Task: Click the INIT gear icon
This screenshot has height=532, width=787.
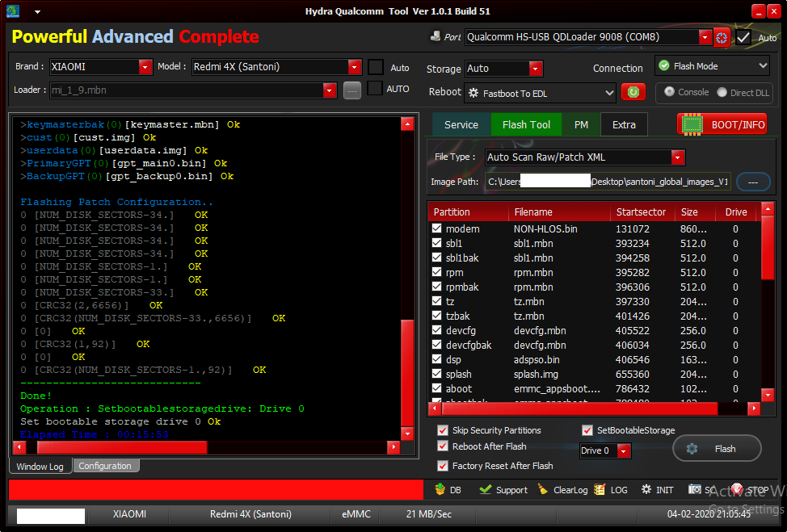Action: (x=646, y=489)
